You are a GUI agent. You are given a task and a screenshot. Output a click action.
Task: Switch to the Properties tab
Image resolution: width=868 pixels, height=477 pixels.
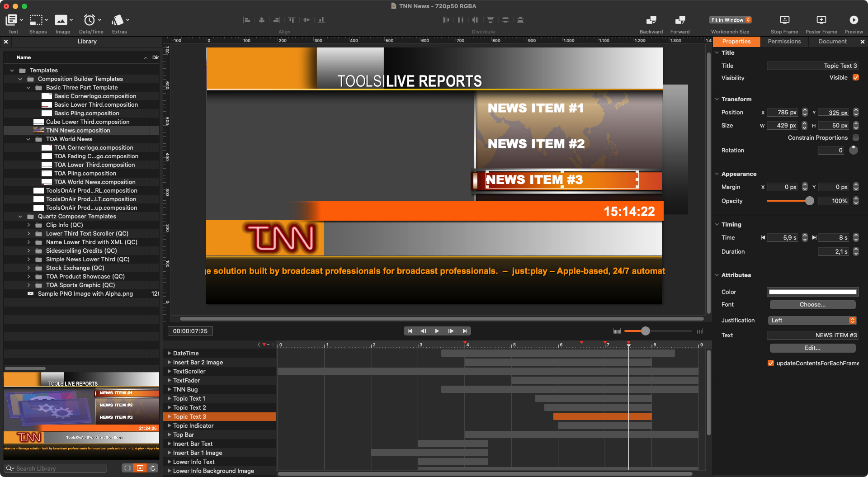tap(736, 41)
